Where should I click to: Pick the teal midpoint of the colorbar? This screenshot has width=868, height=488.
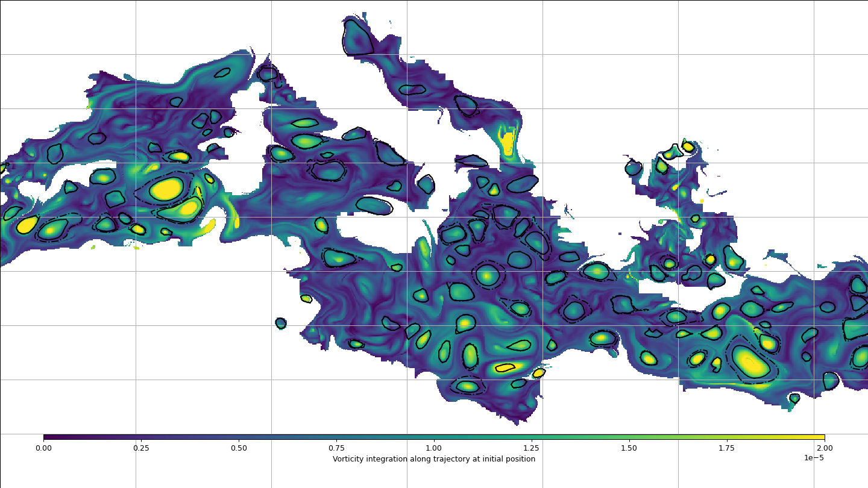(434, 437)
